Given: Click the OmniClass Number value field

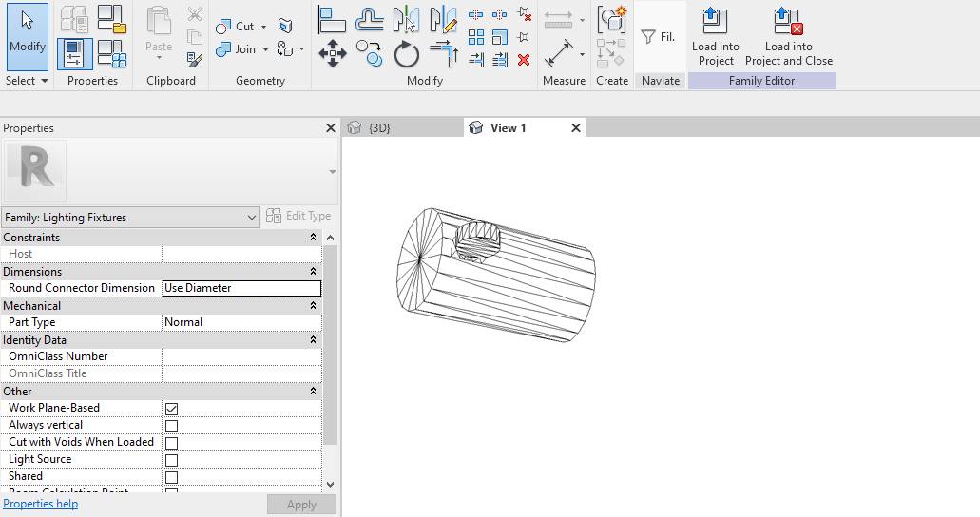Looking at the screenshot, I should (x=241, y=356).
